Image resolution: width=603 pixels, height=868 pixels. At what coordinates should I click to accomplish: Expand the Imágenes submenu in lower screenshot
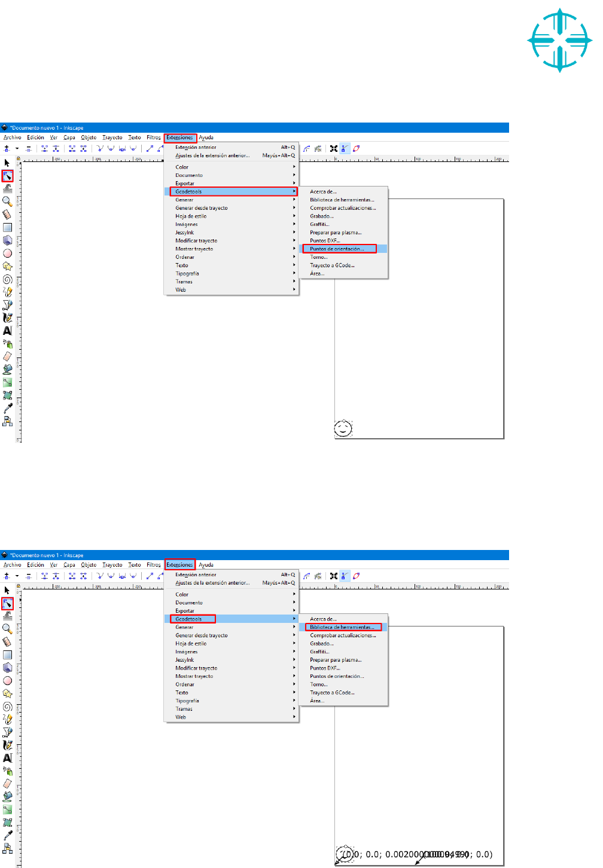[231, 652]
